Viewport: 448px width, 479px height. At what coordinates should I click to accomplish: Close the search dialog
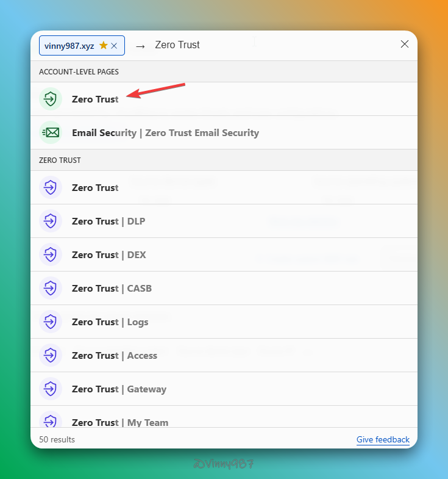click(405, 44)
